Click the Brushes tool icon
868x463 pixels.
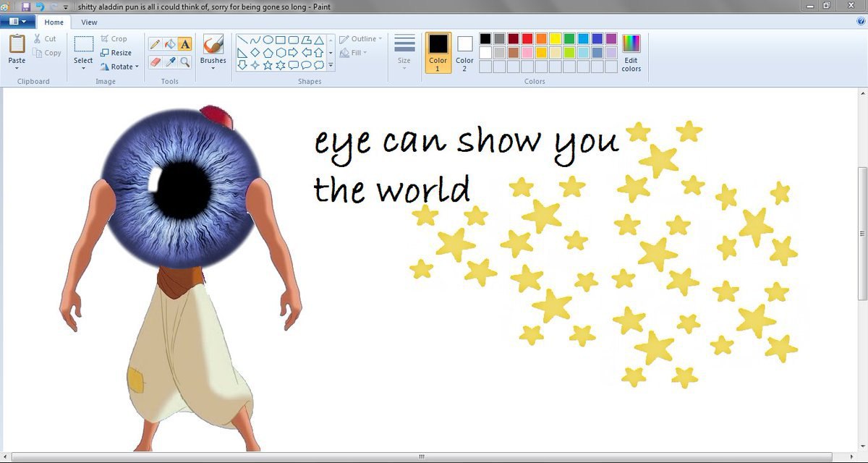point(213,44)
